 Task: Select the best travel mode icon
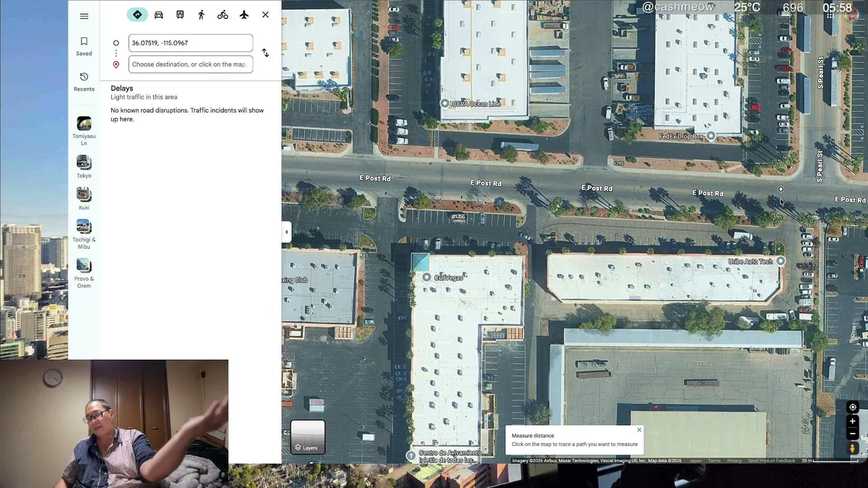(137, 15)
